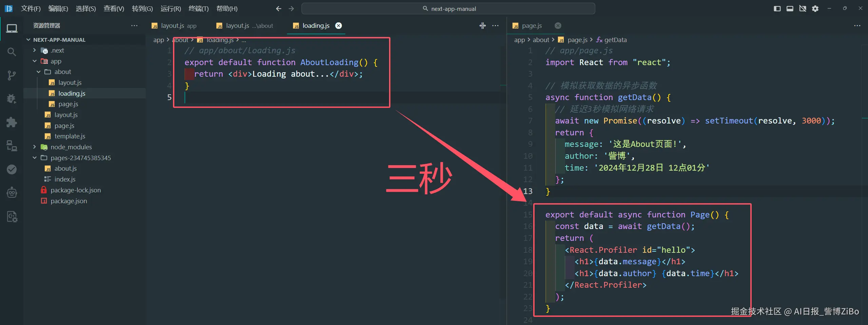The height and width of the screenshot is (325, 868).
Task: Open the 帮助(H) menu
Action: point(227,8)
